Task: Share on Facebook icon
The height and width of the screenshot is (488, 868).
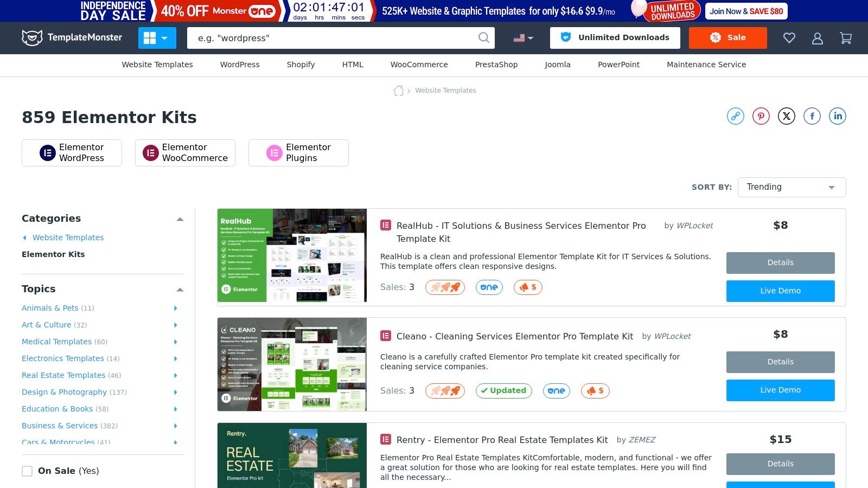Action: 812,116
